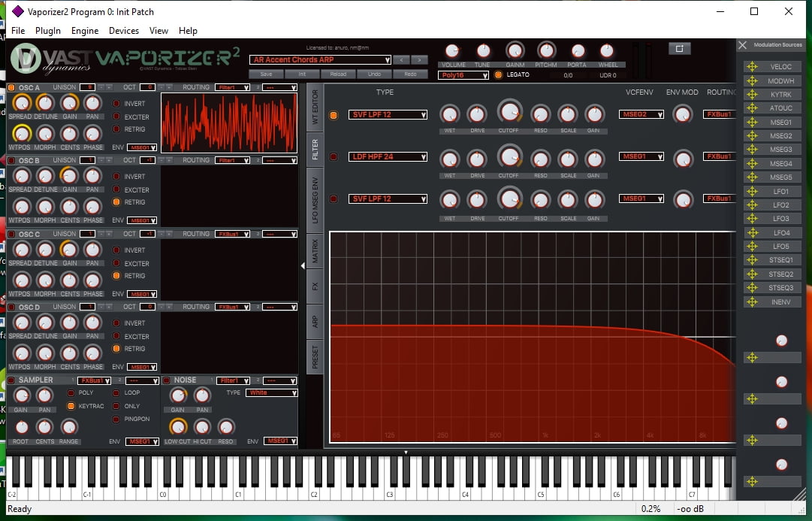Click the first filter CUTOFF knob

(x=509, y=112)
